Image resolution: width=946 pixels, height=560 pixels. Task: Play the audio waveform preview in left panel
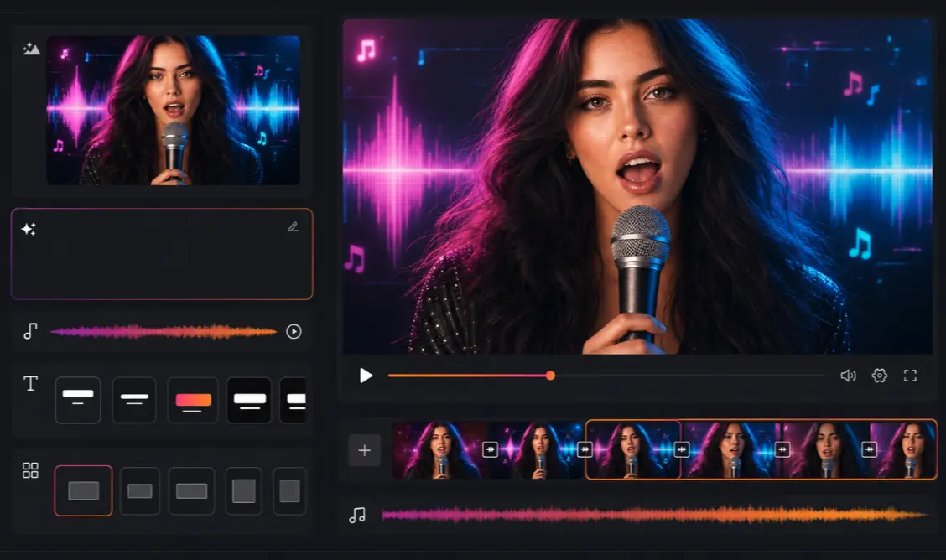pyautogui.click(x=294, y=331)
